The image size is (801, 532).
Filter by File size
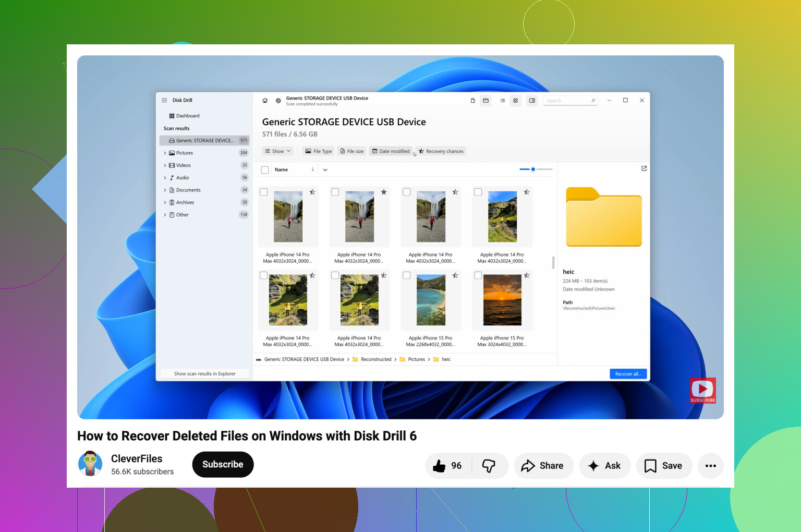(x=352, y=151)
